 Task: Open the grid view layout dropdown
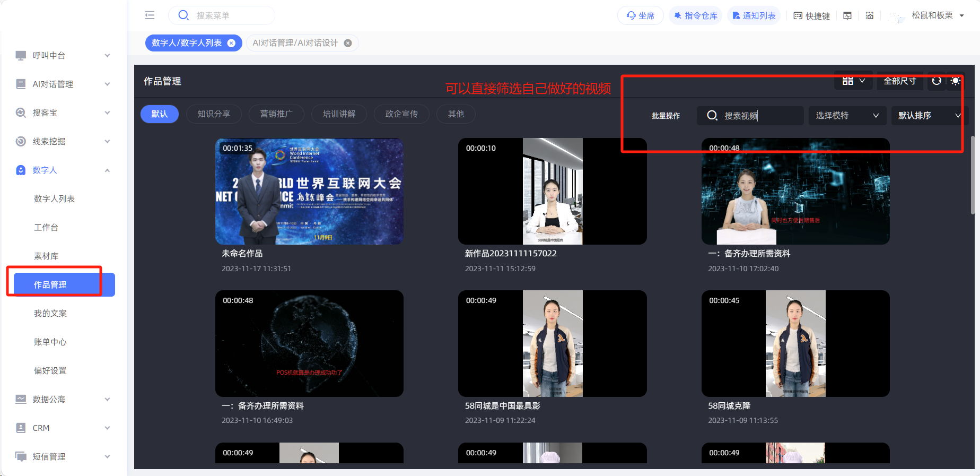point(853,81)
